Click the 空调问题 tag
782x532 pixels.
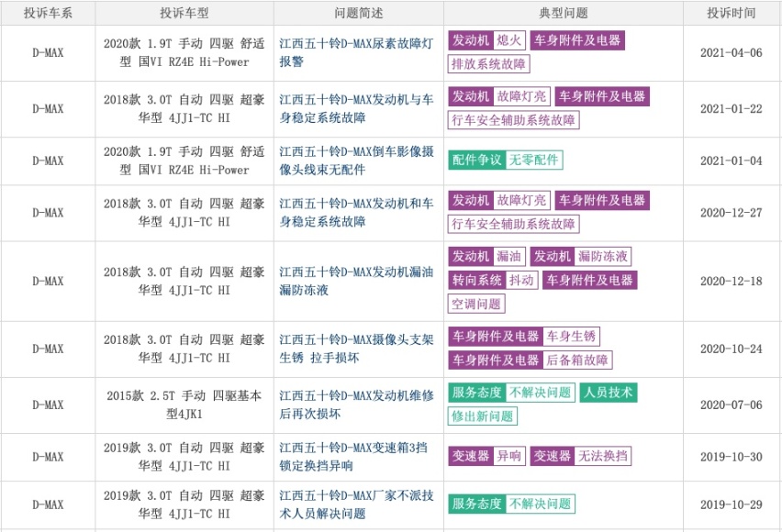[x=476, y=304]
